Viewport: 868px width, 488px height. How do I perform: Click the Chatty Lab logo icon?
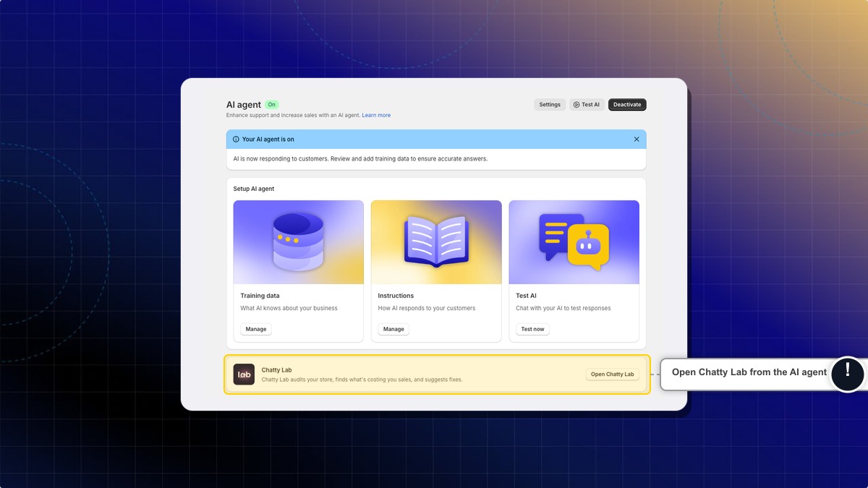pos(244,374)
